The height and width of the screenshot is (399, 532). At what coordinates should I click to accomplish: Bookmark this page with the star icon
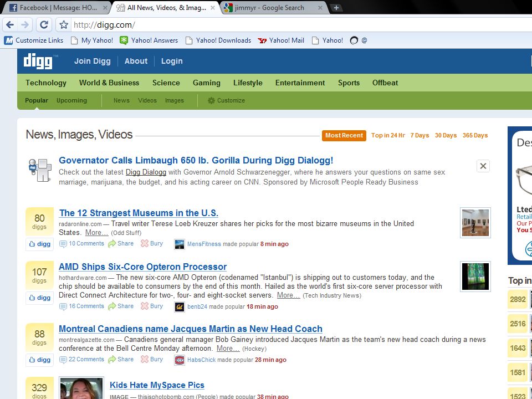pos(63,25)
